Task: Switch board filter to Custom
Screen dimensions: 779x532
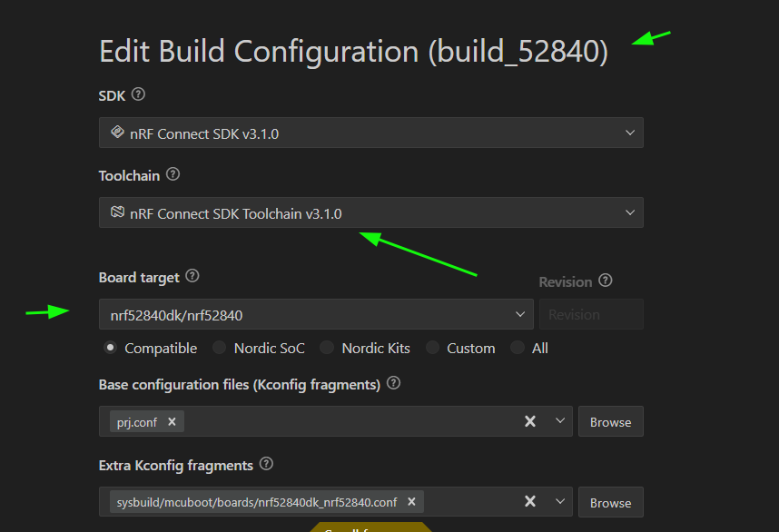Action: (433, 348)
